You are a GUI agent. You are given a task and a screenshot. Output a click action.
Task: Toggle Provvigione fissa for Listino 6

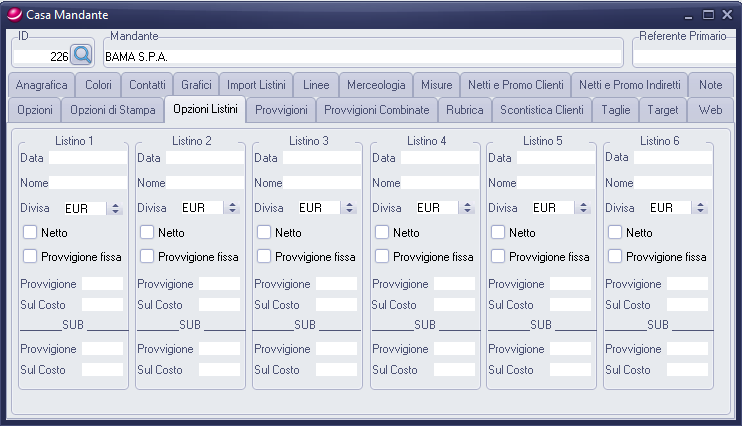tap(615, 256)
